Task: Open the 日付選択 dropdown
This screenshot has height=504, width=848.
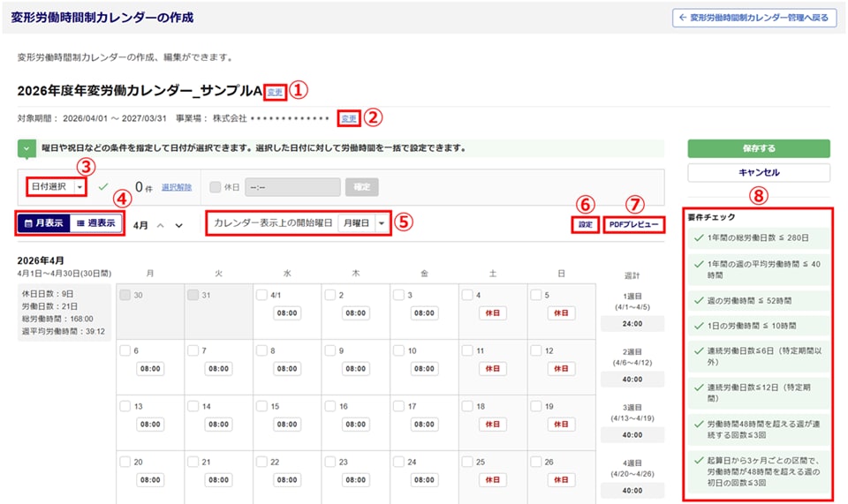Action: click(x=55, y=187)
